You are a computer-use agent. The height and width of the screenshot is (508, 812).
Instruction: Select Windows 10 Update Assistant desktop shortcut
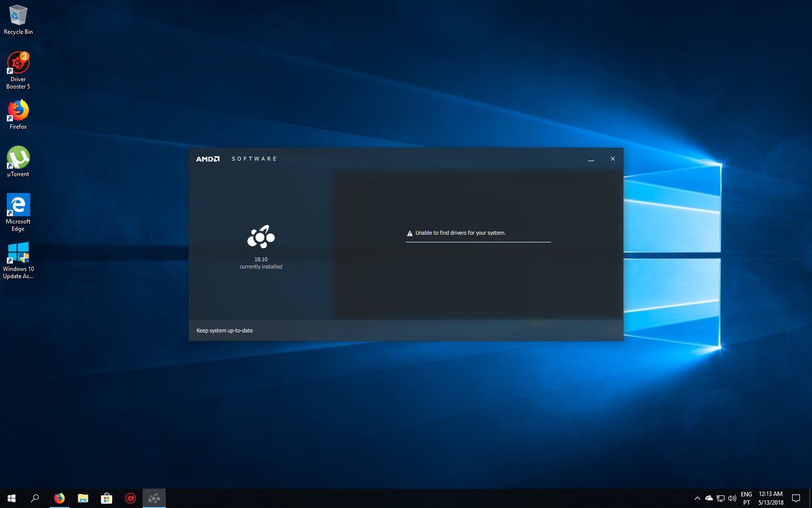coord(18,261)
